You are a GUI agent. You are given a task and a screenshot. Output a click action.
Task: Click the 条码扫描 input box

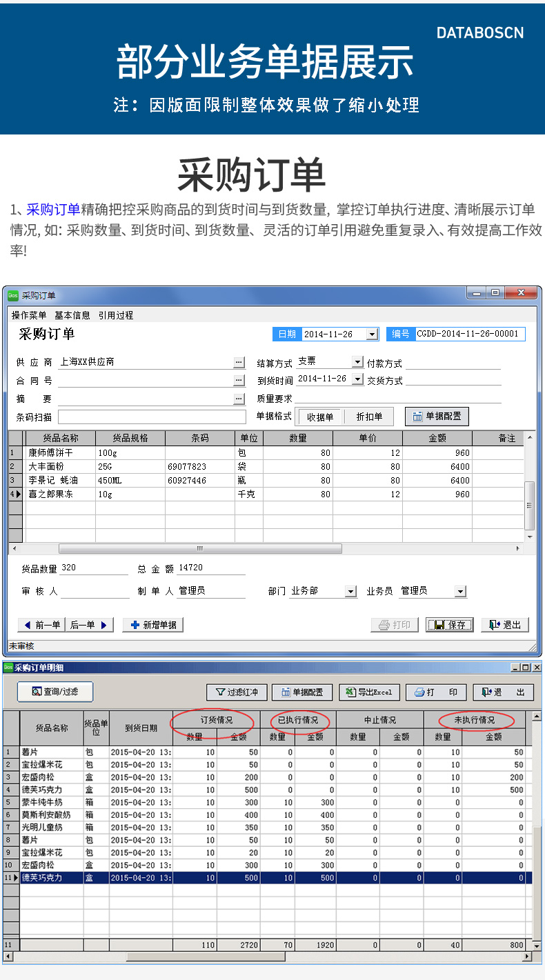(x=152, y=417)
